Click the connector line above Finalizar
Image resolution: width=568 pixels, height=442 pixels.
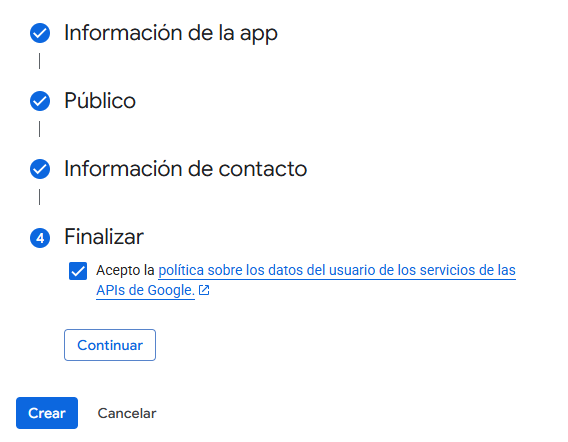(39, 197)
